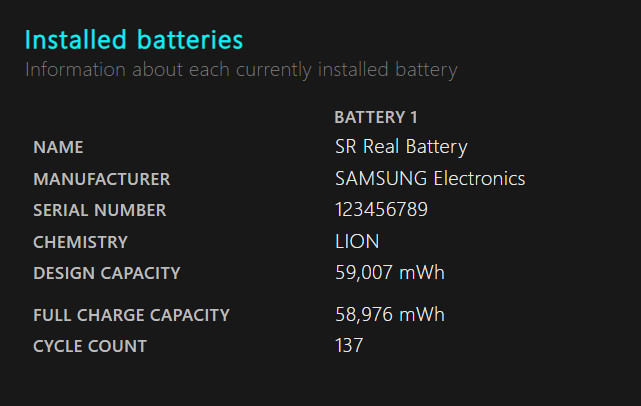
Task: Select the cycle count value 137
Action: click(x=349, y=346)
